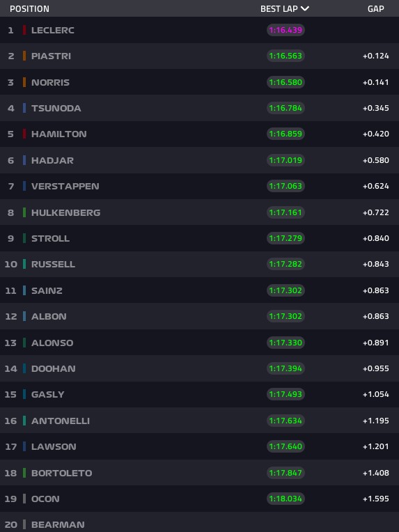
Task: Click the blue team bar next to TSUNODA
Action: [x=24, y=108]
